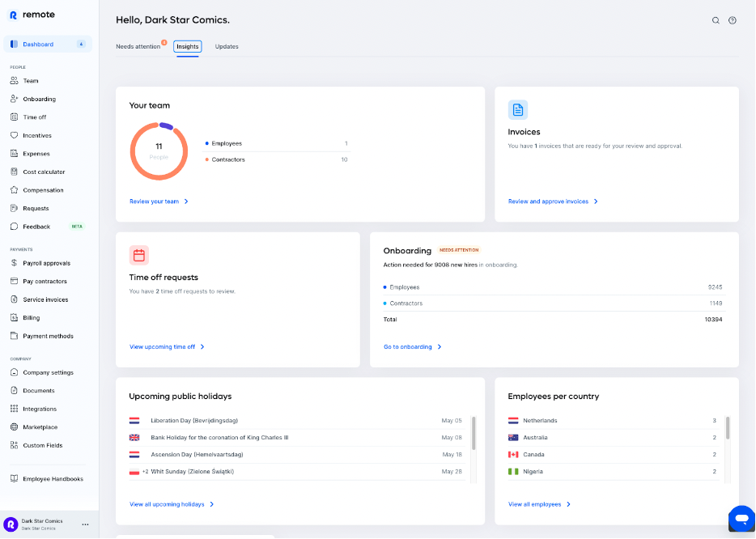This screenshot has width=756, height=539.
Task: Click the search icon in the top bar
Action: pos(716,20)
